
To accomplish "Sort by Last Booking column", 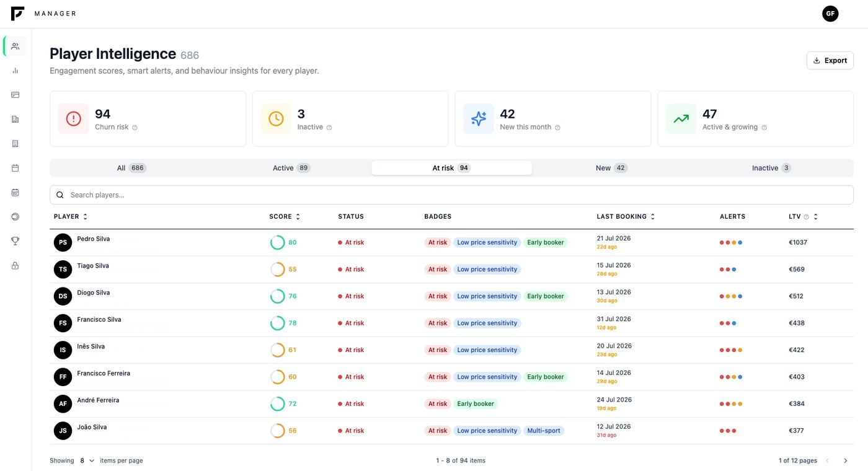I will click(626, 217).
